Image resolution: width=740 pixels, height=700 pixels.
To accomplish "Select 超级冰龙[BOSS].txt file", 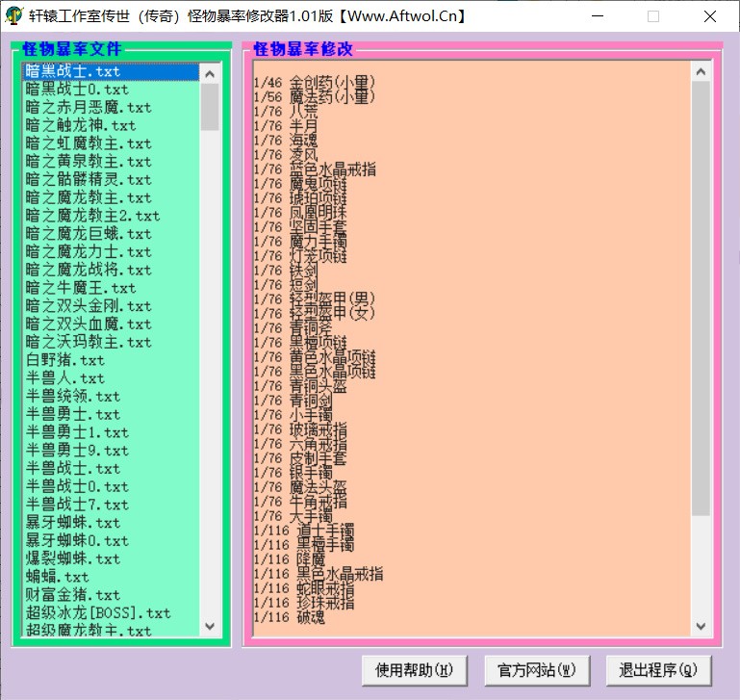I will tap(111, 613).
